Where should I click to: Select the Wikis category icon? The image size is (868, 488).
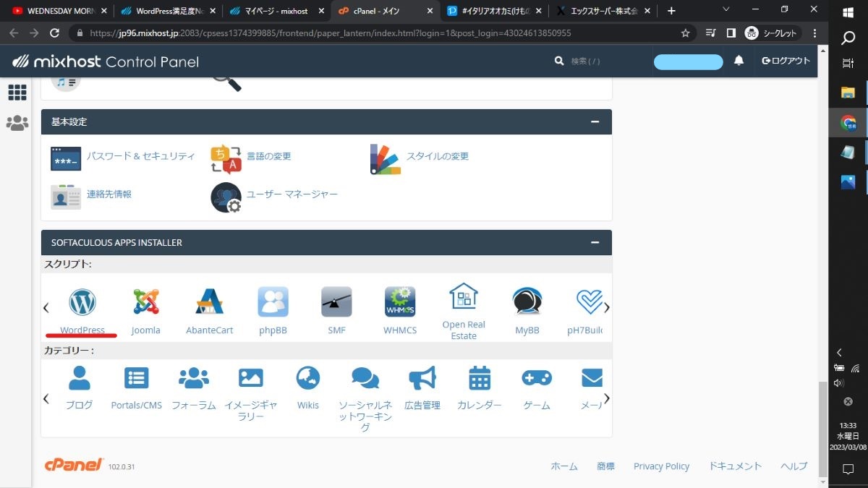(x=307, y=377)
